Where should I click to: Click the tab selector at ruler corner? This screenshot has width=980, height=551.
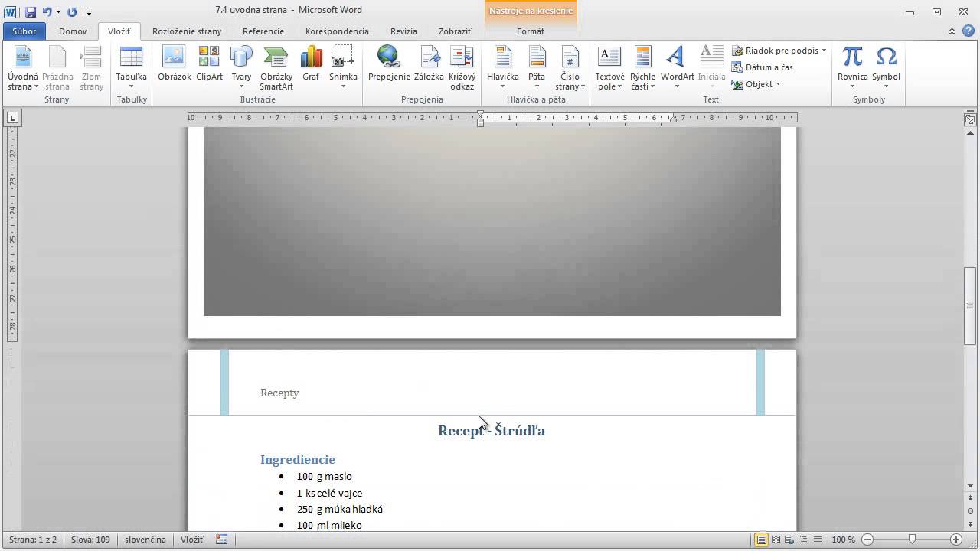12,118
